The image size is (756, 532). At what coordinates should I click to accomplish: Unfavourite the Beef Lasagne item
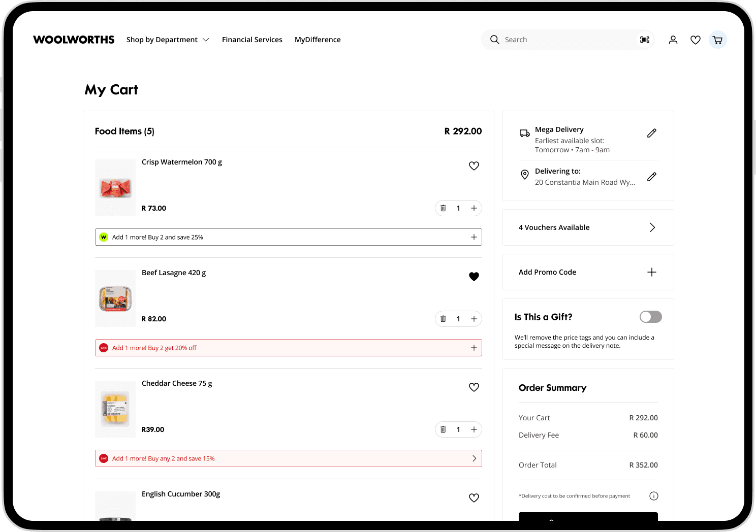tap(474, 277)
